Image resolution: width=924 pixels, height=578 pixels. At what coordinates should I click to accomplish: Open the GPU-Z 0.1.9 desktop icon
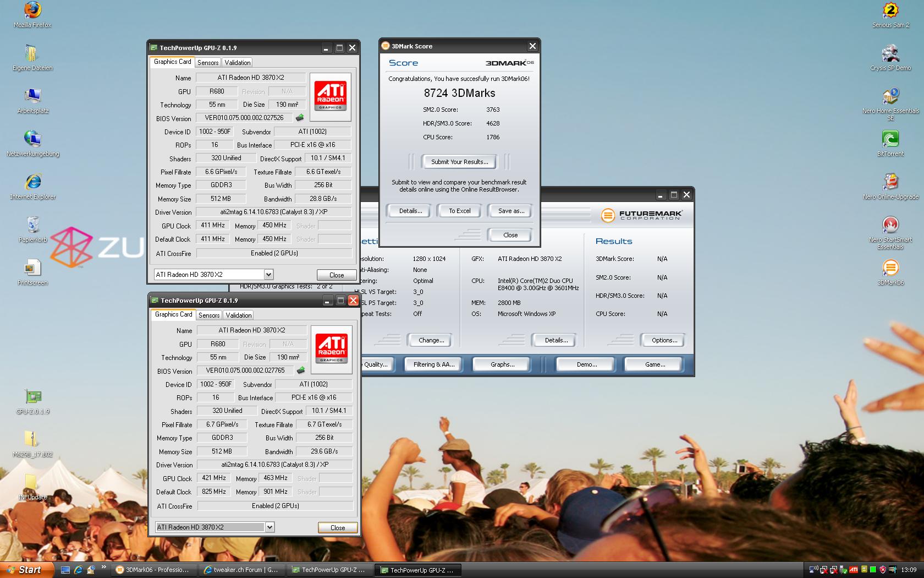tap(32, 397)
